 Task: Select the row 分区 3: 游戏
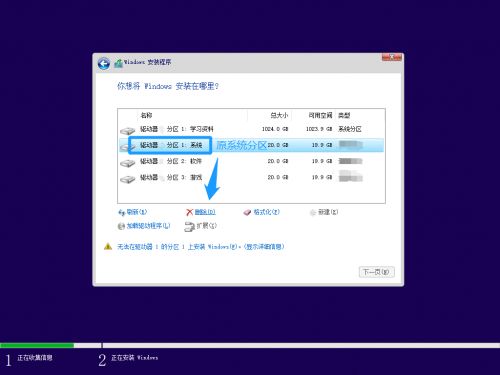pyautogui.click(x=251, y=177)
